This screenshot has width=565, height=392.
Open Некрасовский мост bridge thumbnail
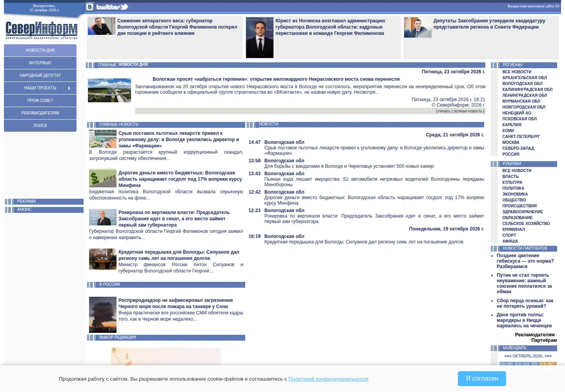[x=109, y=90]
